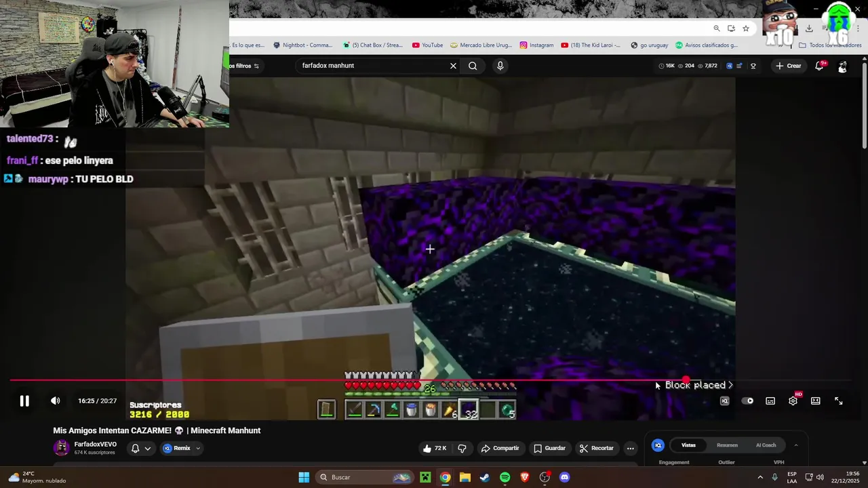
Task: Click the taskbar Buscar search box
Action: (364, 477)
